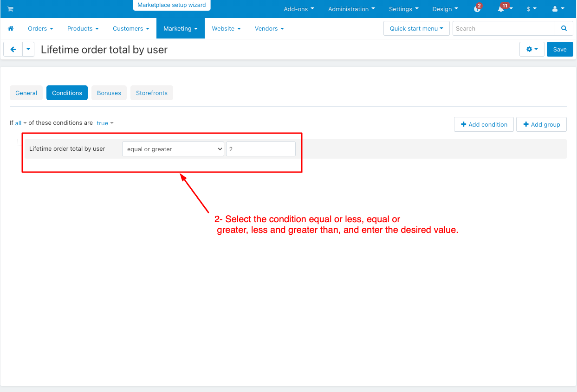This screenshot has height=392, width=577.
Task: Click the search magnifier button
Action: 564,29
